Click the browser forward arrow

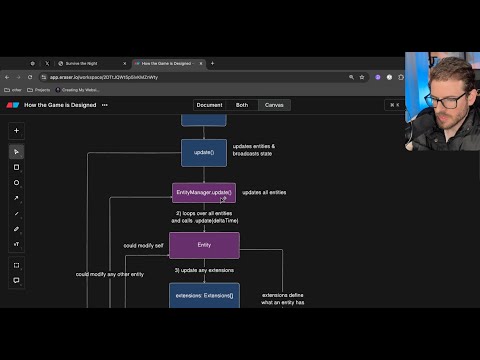click(18, 77)
